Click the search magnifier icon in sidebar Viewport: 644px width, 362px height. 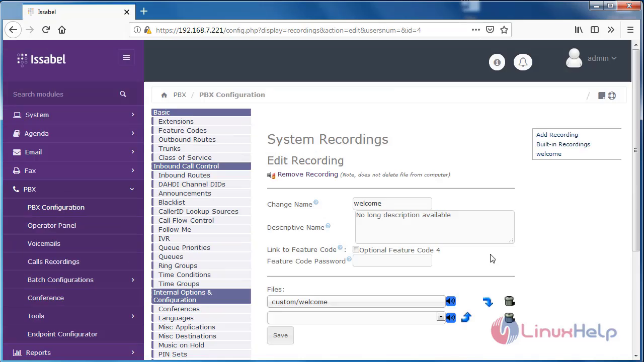123,94
